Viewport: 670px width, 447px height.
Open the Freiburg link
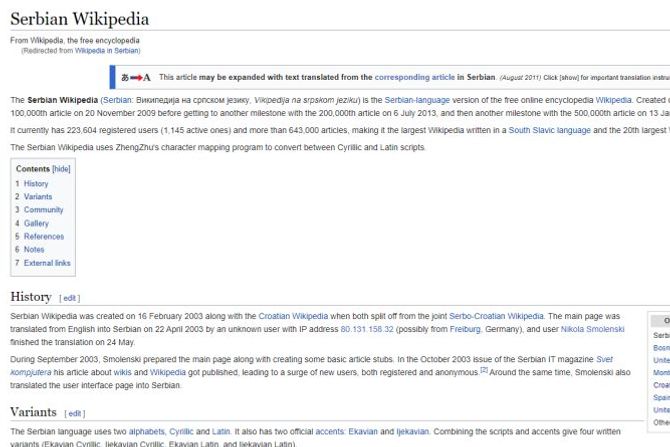click(465, 329)
